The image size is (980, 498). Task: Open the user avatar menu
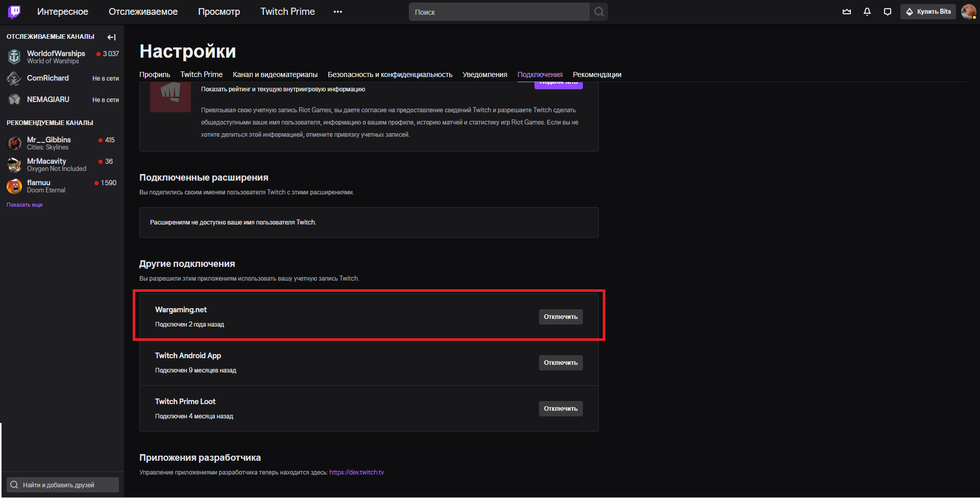(x=968, y=11)
